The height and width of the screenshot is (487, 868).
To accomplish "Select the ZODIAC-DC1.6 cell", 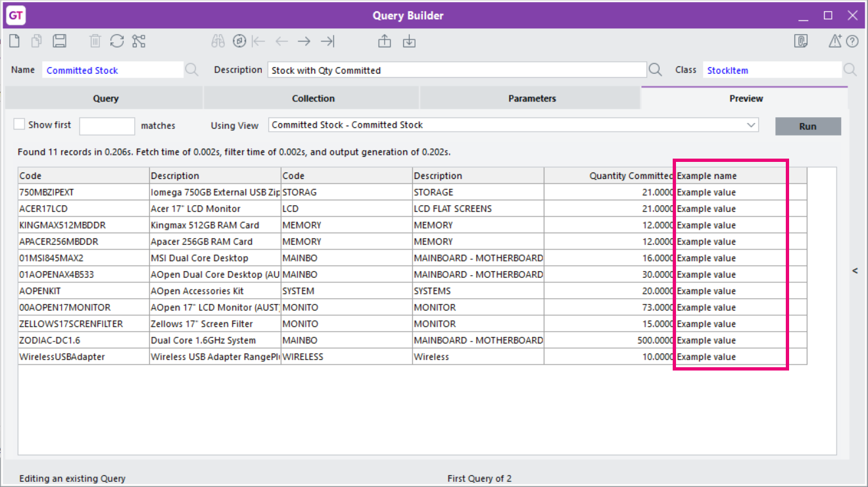I will [84, 340].
